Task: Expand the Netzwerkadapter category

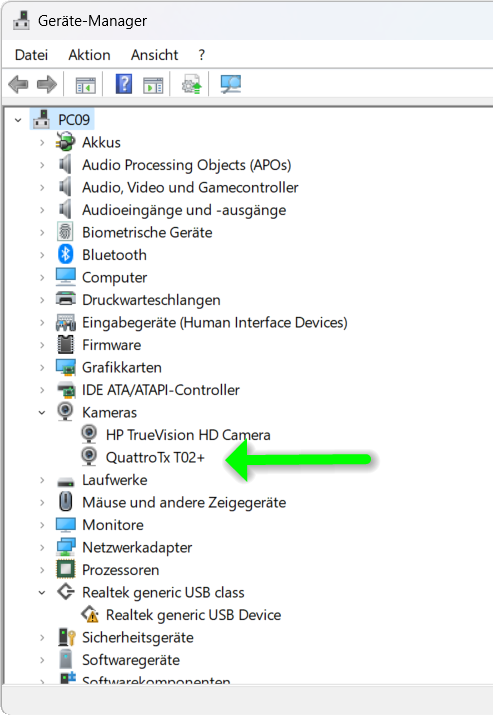Action: pyautogui.click(x=42, y=548)
